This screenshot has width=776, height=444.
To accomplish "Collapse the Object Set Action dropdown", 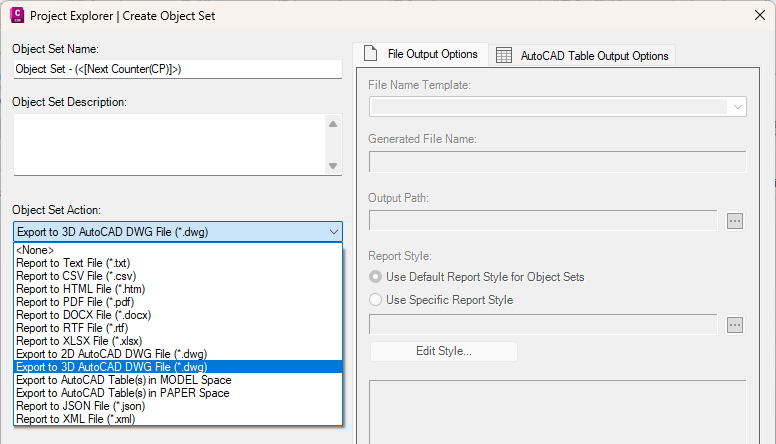I will (x=333, y=232).
